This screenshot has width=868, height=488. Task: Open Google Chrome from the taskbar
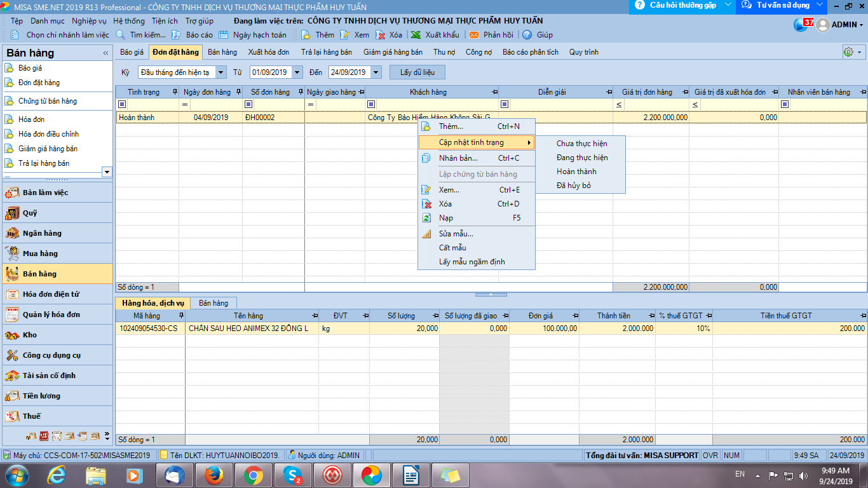point(253,475)
